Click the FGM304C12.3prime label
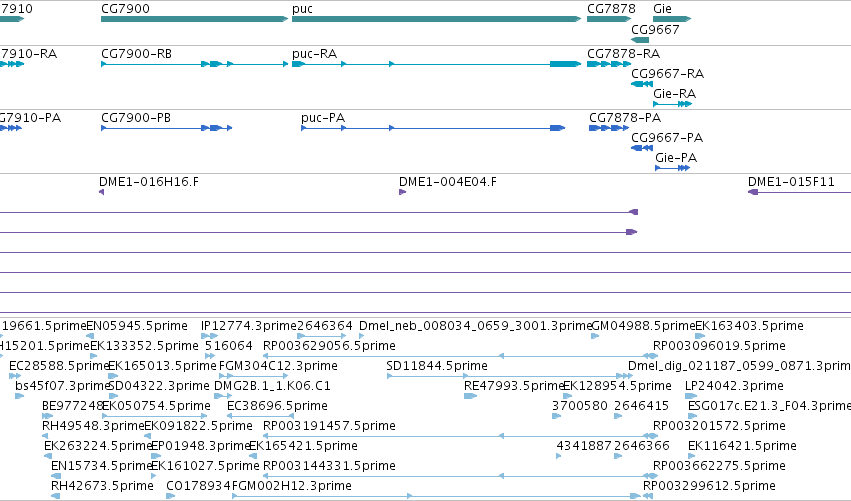This screenshot has height=501, width=851. click(278, 366)
